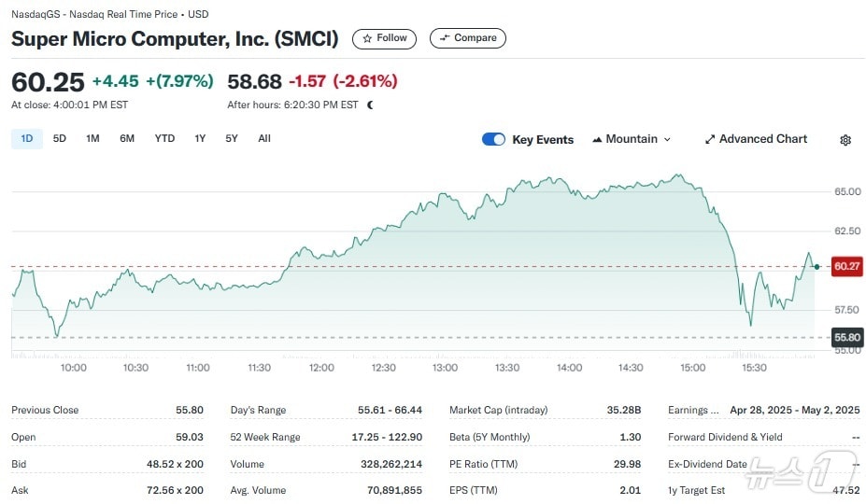Show the YTD time range
Viewport: 866px width, 504px height.
pos(164,139)
